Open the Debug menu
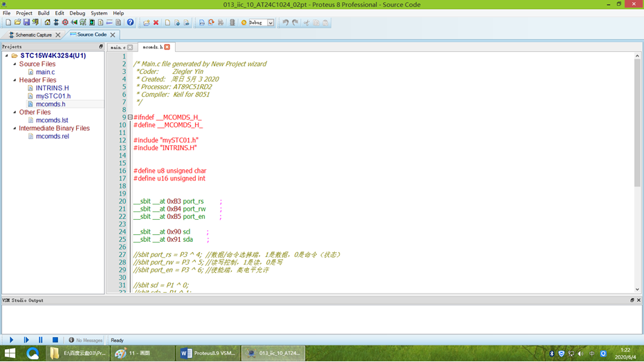This screenshot has width=644, height=362. point(77,13)
